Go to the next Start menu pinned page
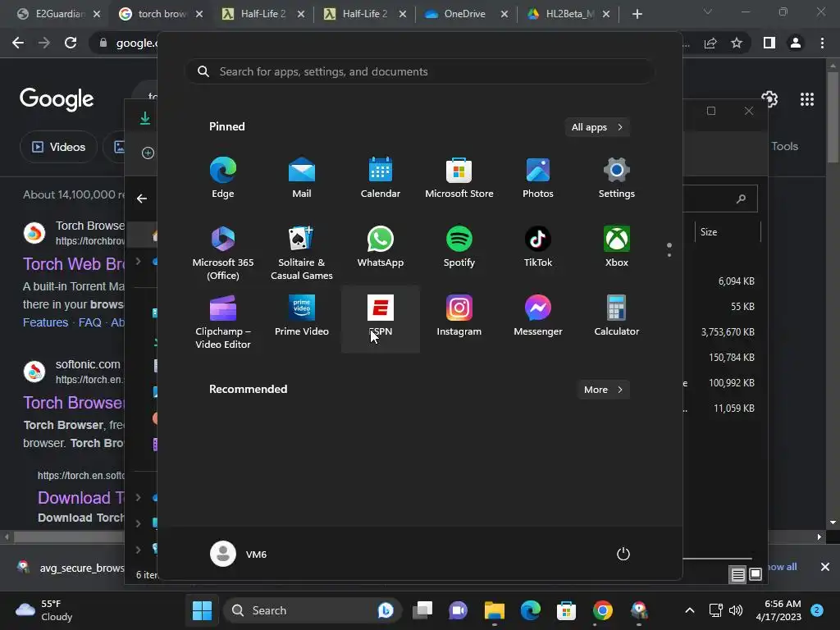Image resolution: width=840 pixels, height=630 pixels. coord(669,254)
